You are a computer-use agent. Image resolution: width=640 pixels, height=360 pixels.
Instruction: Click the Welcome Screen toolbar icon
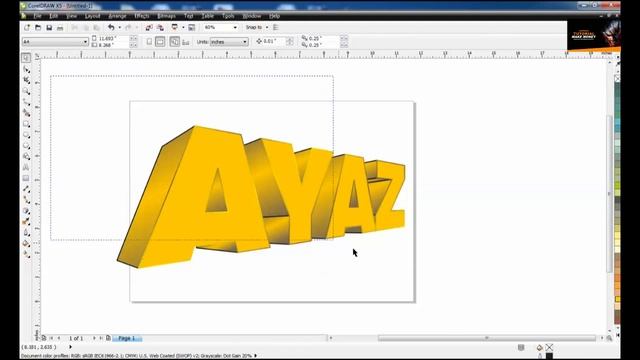pyautogui.click(x=191, y=27)
